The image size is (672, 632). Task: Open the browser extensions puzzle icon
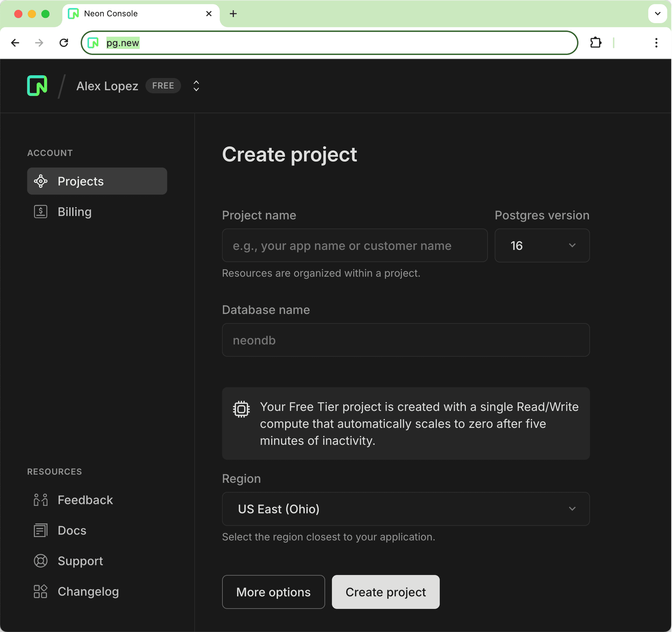596,43
